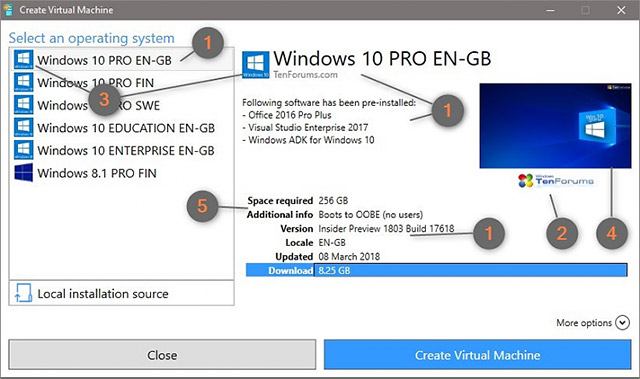Click 'Boots to OOBE (no users)' value
Screen dimensions: 640x379
[371, 215]
